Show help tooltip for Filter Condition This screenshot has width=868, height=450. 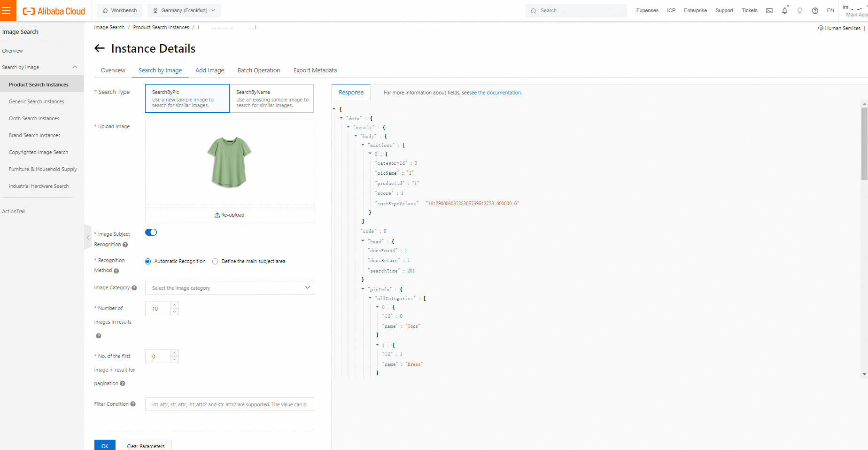point(133,404)
